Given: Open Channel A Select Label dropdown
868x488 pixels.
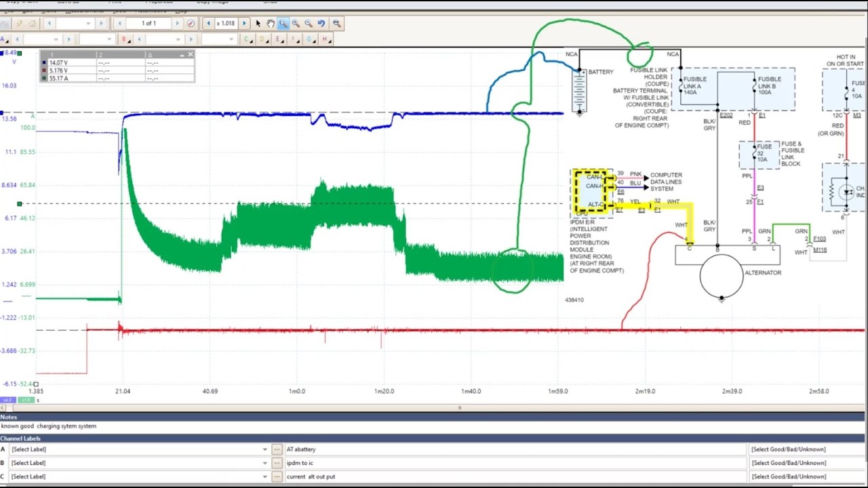Looking at the screenshot, I should pos(264,449).
